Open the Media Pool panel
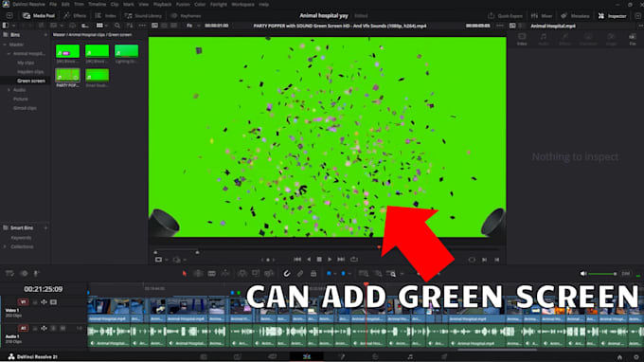644x362 pixels. (39, 15)
